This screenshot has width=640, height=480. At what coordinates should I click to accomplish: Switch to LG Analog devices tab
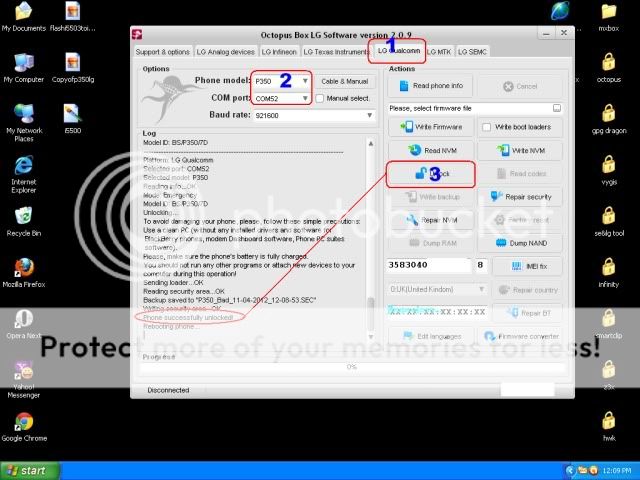coord(225,52)
